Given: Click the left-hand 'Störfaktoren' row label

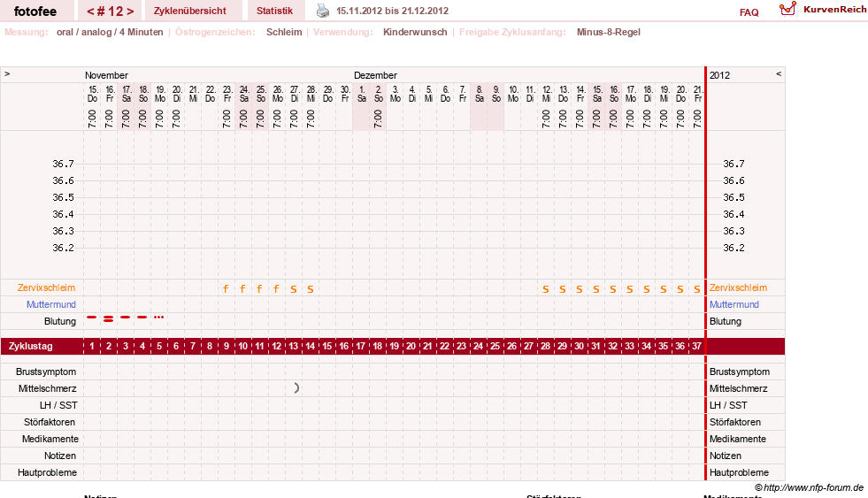Looking at the screenshot, I should click(50, 422).
